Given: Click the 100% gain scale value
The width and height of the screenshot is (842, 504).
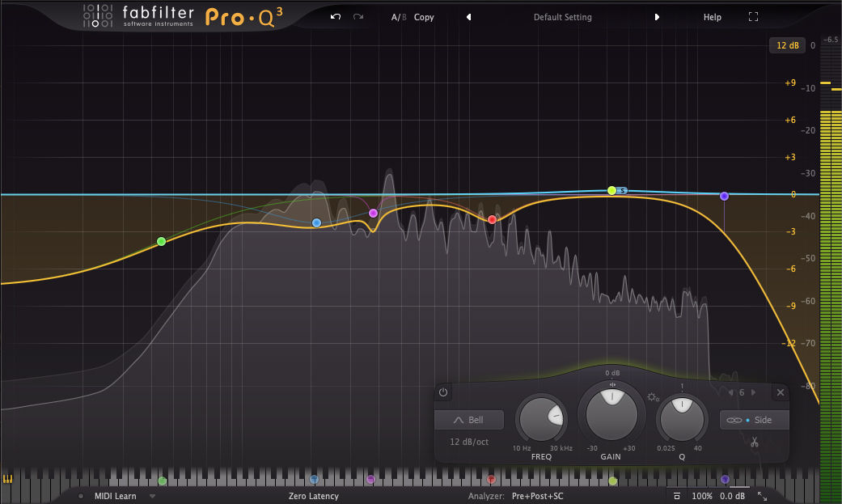Looking at the screenshot, I should (702, 496).
